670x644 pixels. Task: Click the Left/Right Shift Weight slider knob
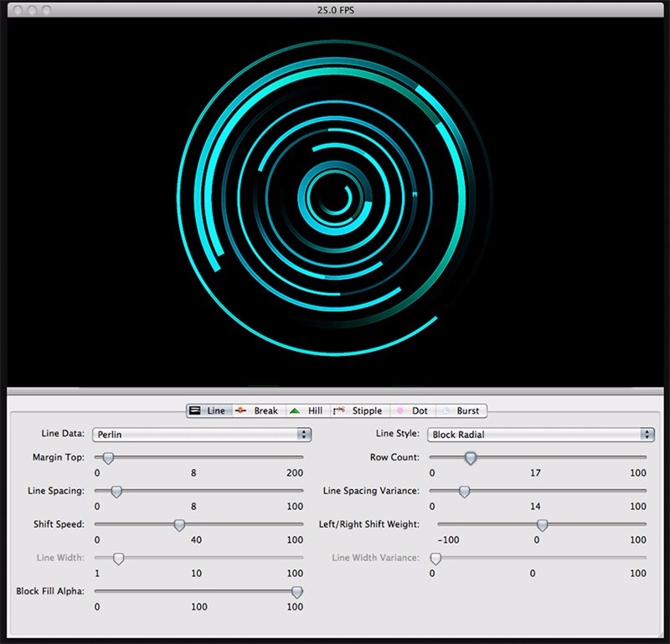pyautogui.click(x=542, y=525)
